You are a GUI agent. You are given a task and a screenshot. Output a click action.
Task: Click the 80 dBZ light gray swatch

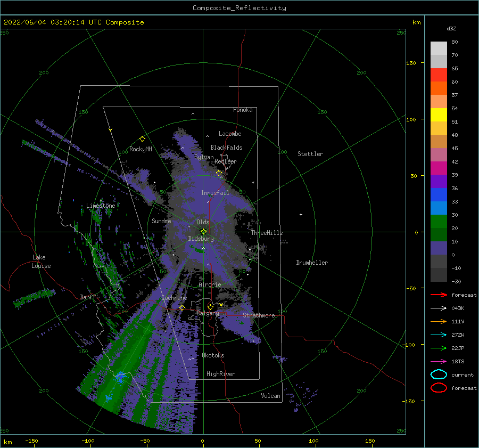pos(439,48)
